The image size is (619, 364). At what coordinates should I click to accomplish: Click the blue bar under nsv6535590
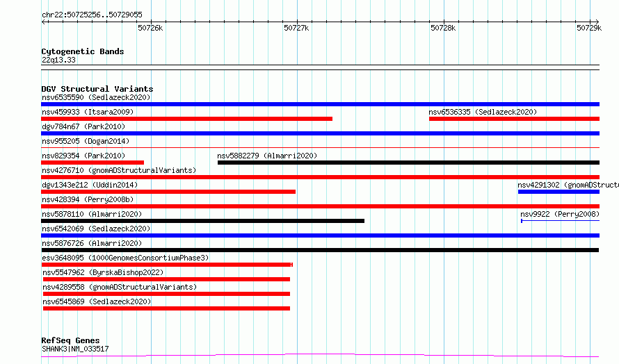pyautogui.click(x=320, y=104)
